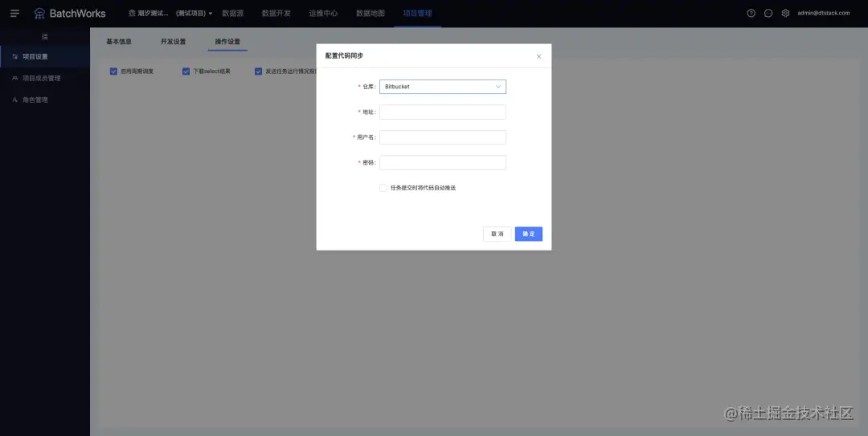Open the help question mark icon

coord(751,14)
